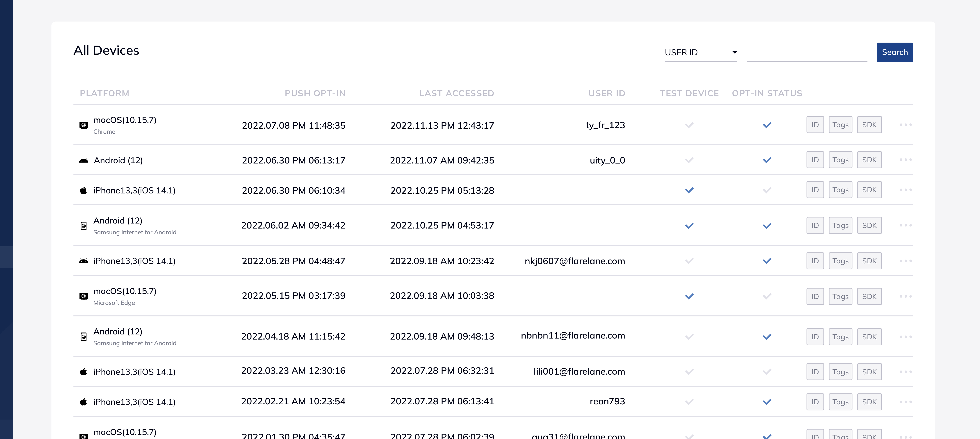The width and height of the screenshot is (980, 439).
Task: Click the Android robot icon in the uity_0_0 row
Action: click(84, 160)
